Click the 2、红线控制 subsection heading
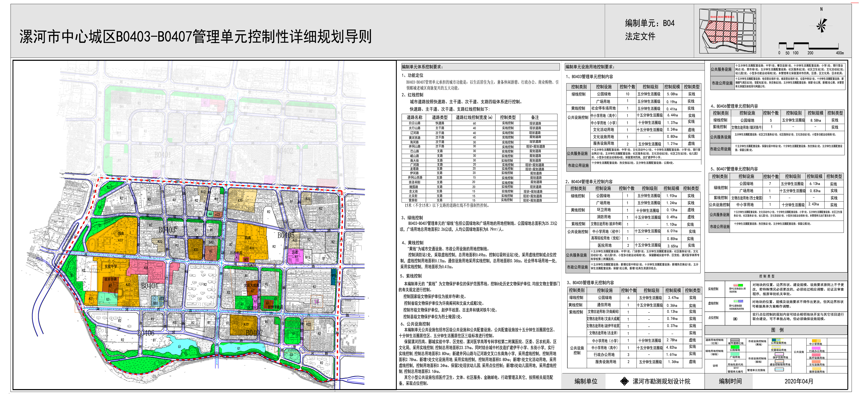The image size is (868, 396). pyautogui.click(x=412, y=95)
